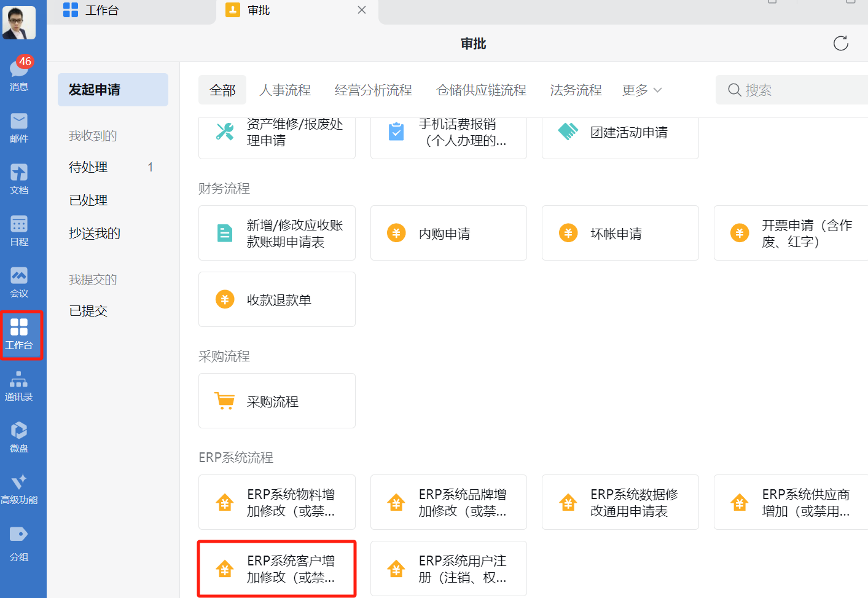
Task: Select the 经营分析流程 category tab
Action: [373, 90]
